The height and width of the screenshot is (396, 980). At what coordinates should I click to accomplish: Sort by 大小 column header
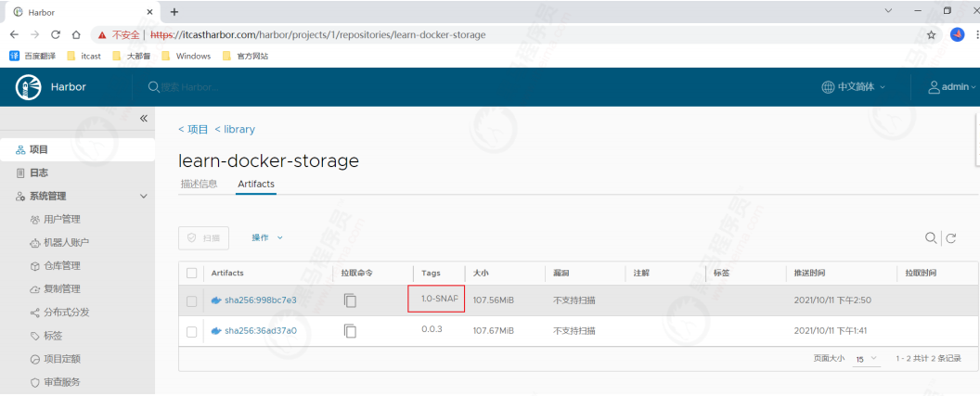tap(480, 273)
